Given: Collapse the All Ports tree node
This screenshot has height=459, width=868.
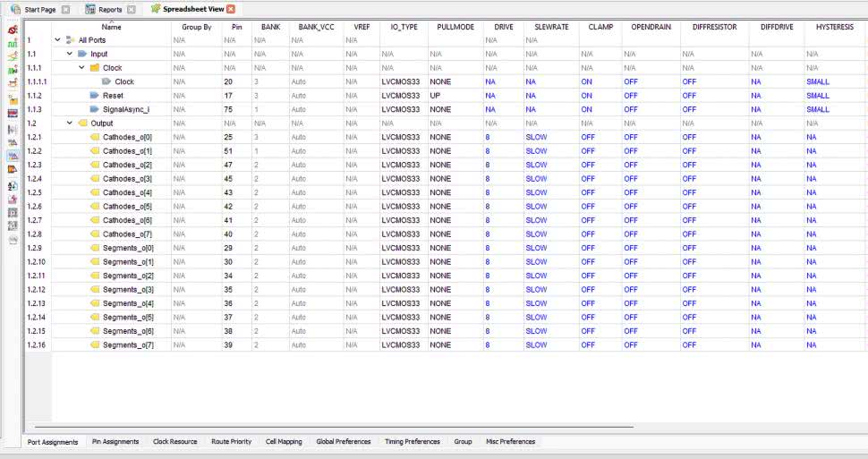Looking at the screenshot, I should pos(58,40).
